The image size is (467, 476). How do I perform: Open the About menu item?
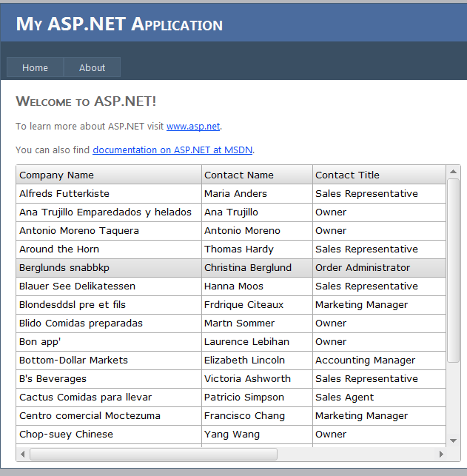(x=92, y=67)
